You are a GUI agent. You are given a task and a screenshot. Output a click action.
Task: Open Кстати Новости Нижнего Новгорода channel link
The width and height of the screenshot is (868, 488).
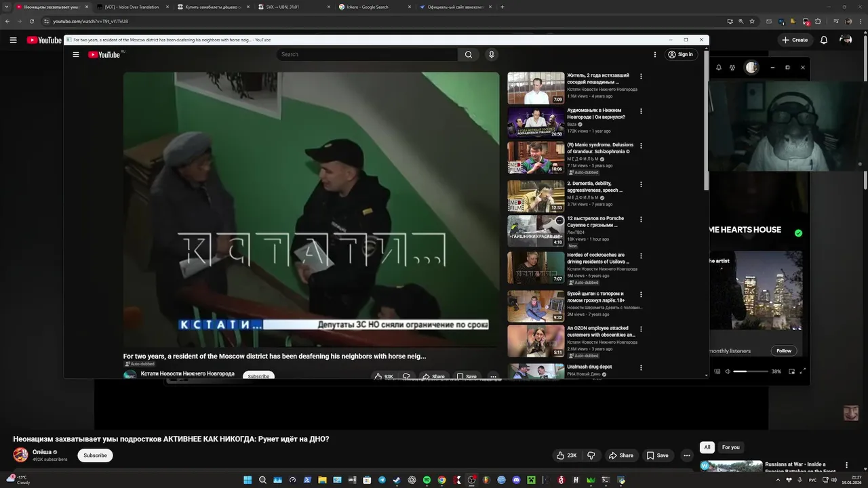(188, 373)
